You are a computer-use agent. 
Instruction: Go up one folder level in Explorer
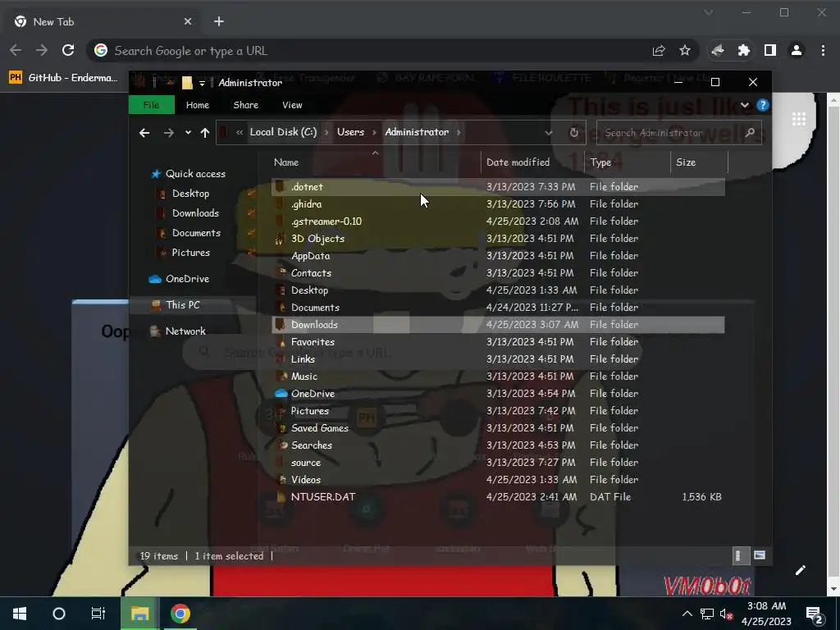point(204,133)
